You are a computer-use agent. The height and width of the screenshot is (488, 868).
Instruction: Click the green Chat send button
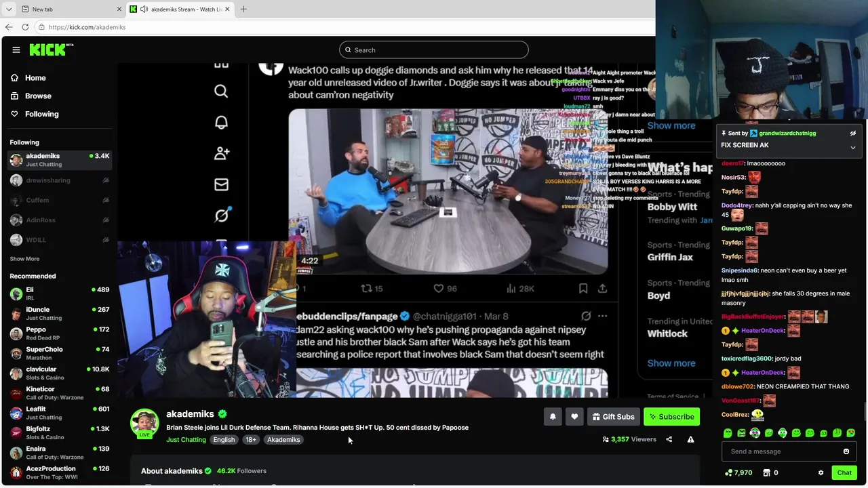coord(844,472)
